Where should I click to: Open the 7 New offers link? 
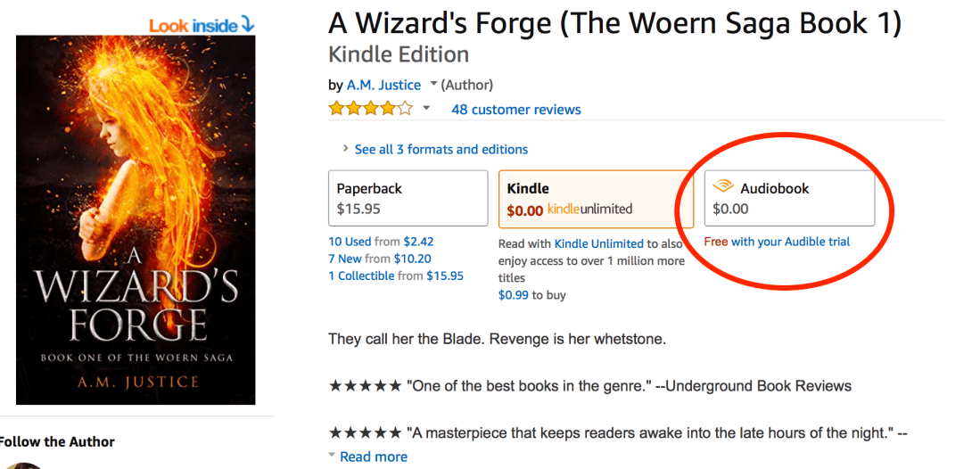(344, 259)
